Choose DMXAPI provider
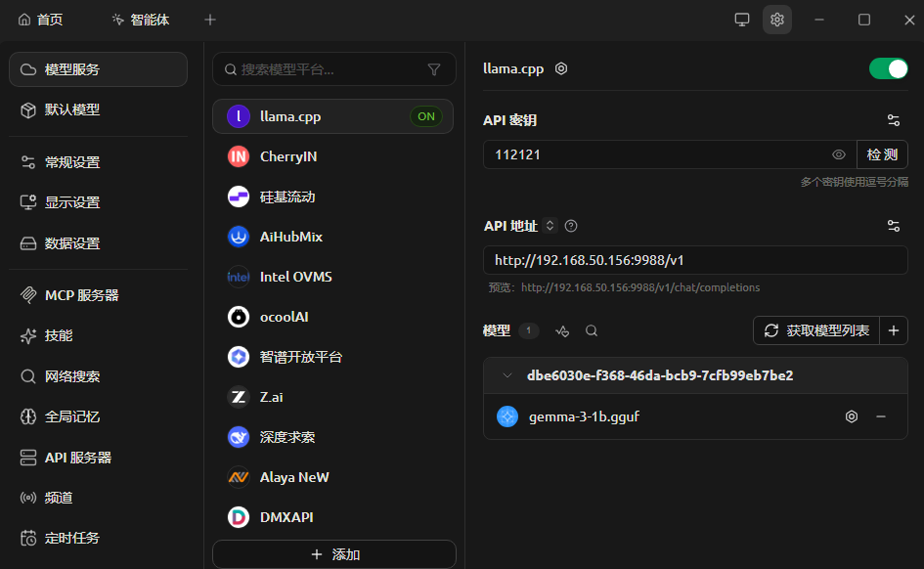The height and width of the screenshot is (569, 924). click(333, 517)
